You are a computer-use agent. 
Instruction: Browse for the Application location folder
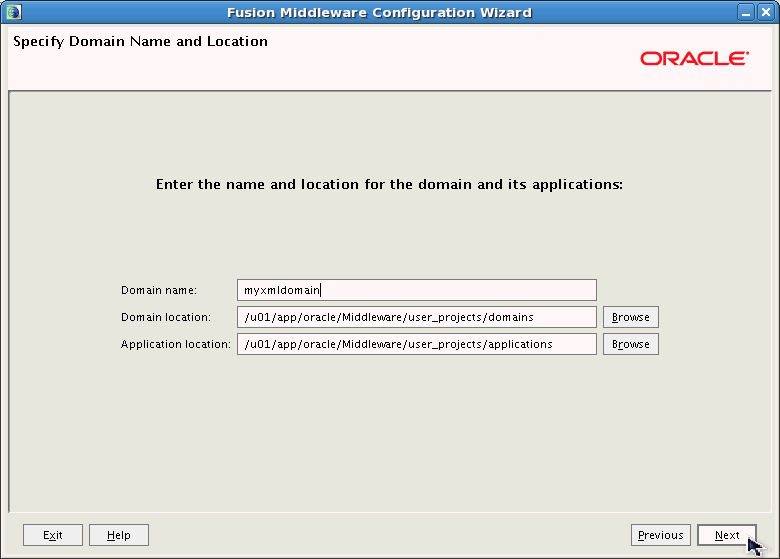coord(631,344)
